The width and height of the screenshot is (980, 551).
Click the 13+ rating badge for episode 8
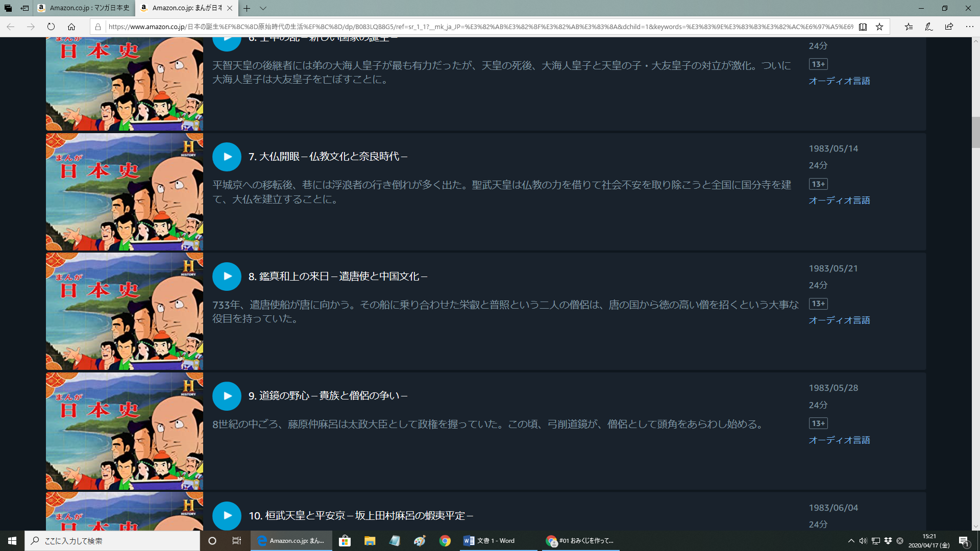click(x=818, y=304)
